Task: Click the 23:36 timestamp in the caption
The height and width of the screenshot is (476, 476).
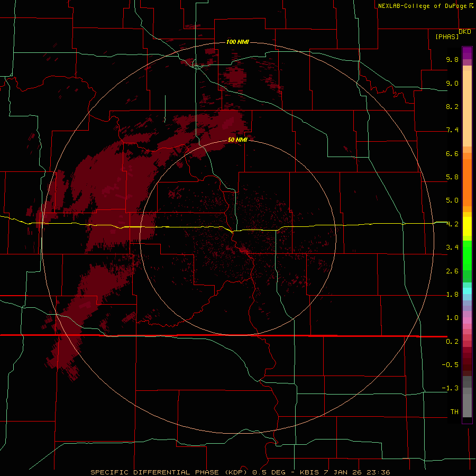Action: (378, 472)
